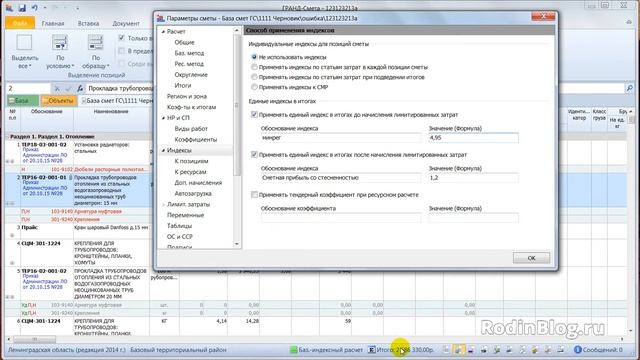Expand the Лимит. затраты tree node

(x=163, y=204)
